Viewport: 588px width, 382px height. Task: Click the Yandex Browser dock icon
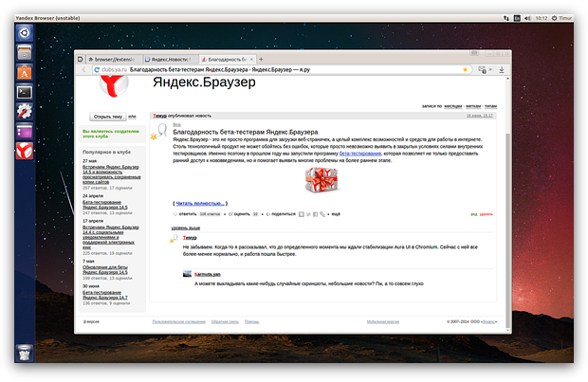click(25, 151)
